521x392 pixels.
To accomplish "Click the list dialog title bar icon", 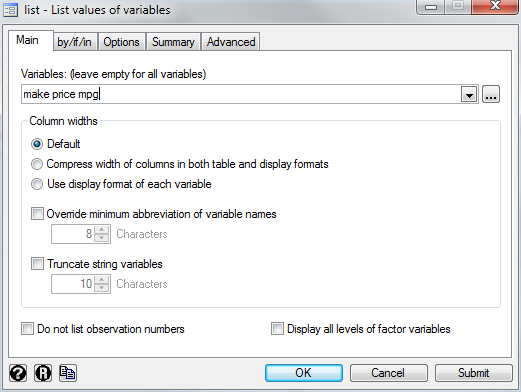I will tap(10, 10).
